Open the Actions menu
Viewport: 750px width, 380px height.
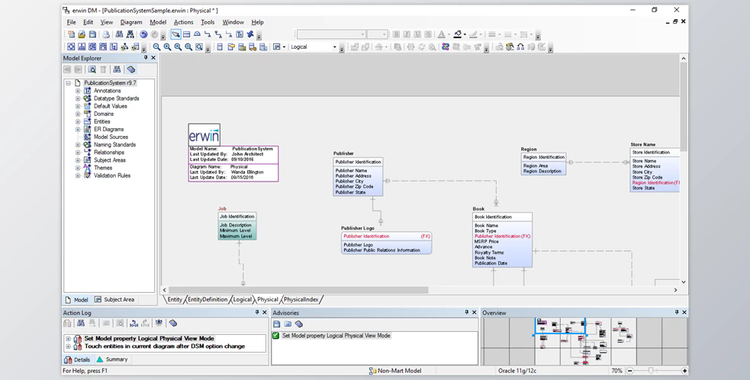point(183,22)
